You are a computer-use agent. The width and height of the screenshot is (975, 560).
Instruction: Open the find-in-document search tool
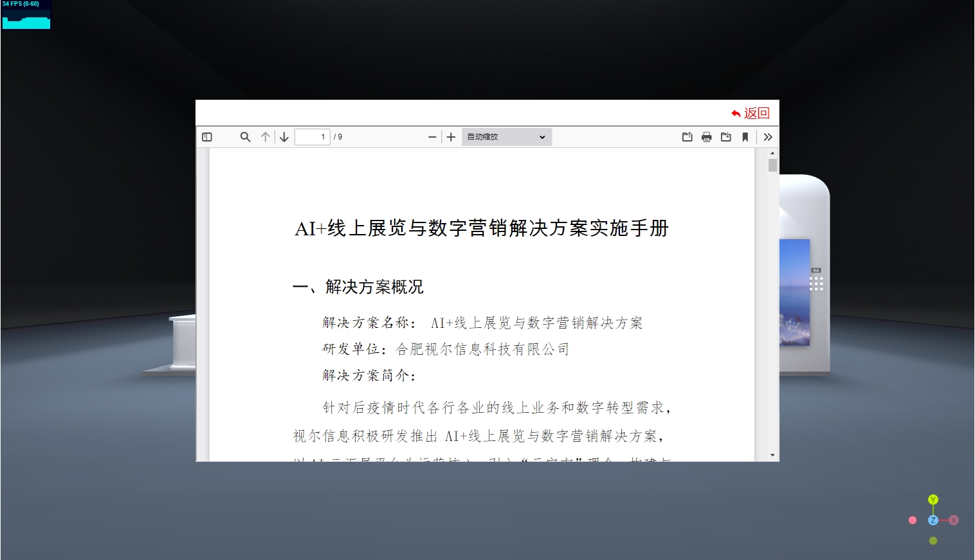pos(245,137)
